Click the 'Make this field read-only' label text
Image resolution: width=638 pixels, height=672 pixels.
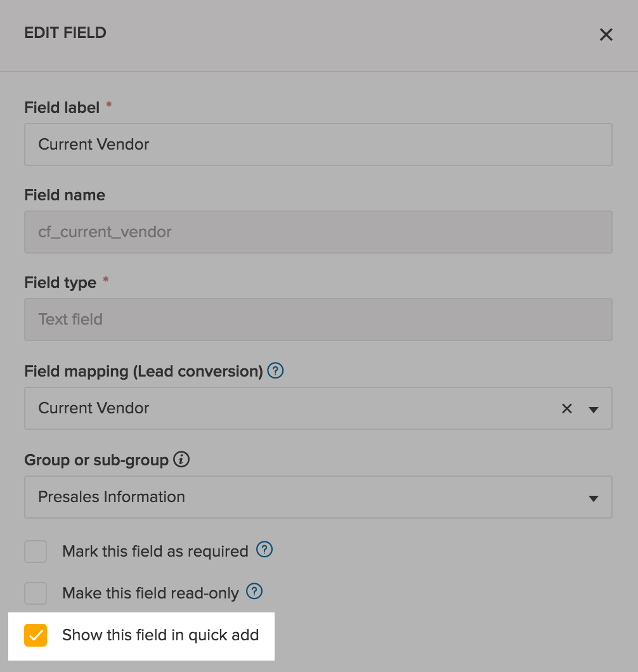point(150,593)
